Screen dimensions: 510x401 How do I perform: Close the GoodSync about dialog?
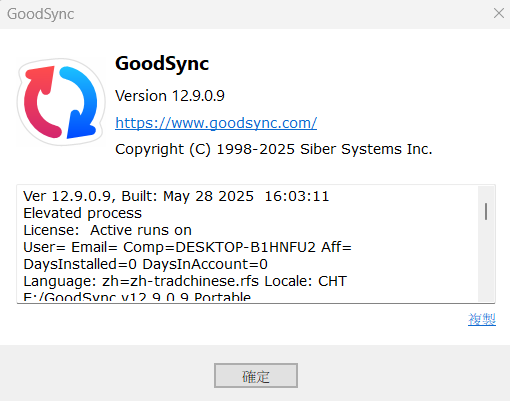point(499,13)
